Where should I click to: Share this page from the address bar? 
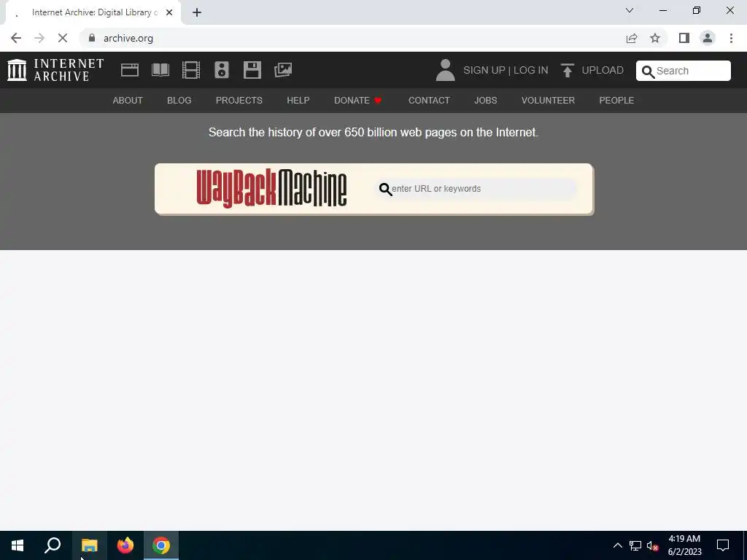tap(632, 38)
